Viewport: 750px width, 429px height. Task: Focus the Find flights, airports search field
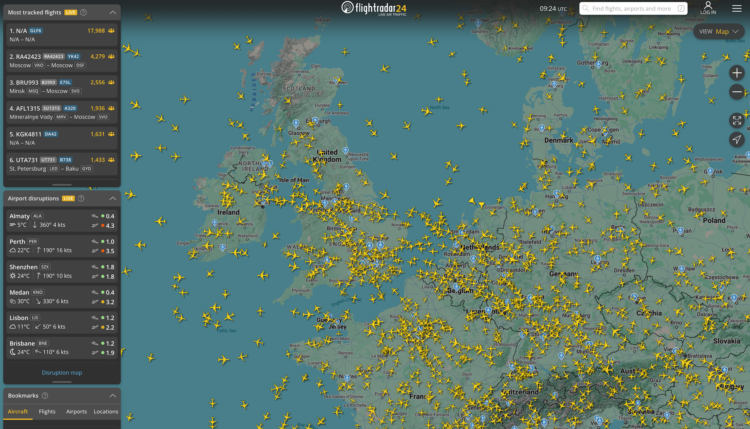coord(633,9)
